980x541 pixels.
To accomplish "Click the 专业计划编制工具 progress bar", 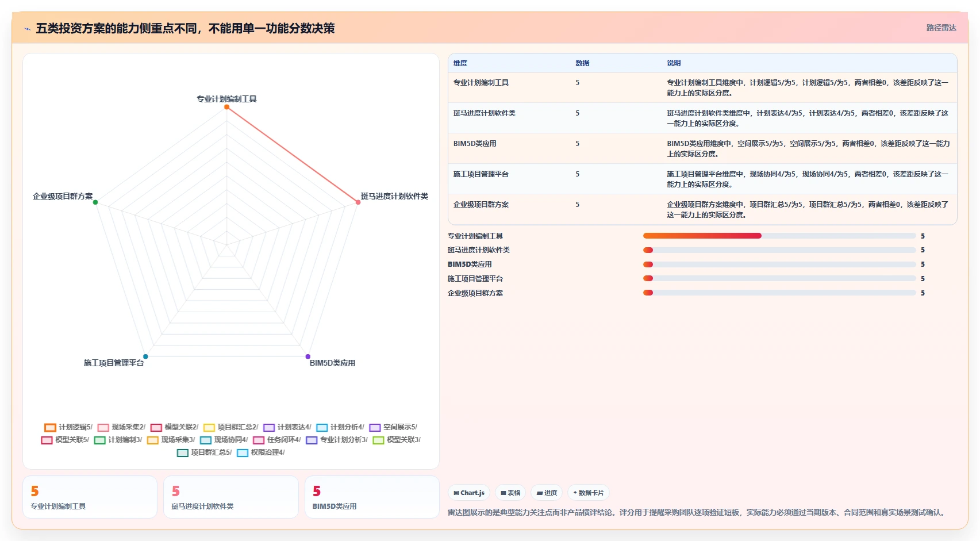I will click(x=779, y=236).
